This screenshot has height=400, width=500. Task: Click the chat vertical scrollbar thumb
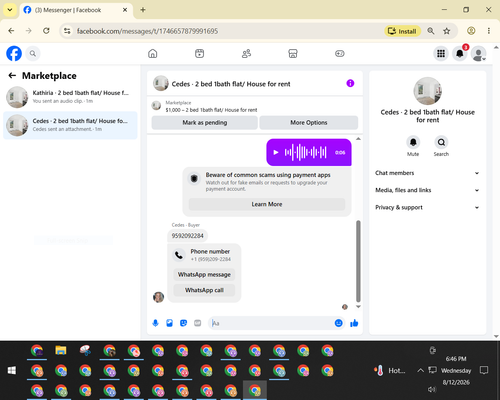[358, 261]
